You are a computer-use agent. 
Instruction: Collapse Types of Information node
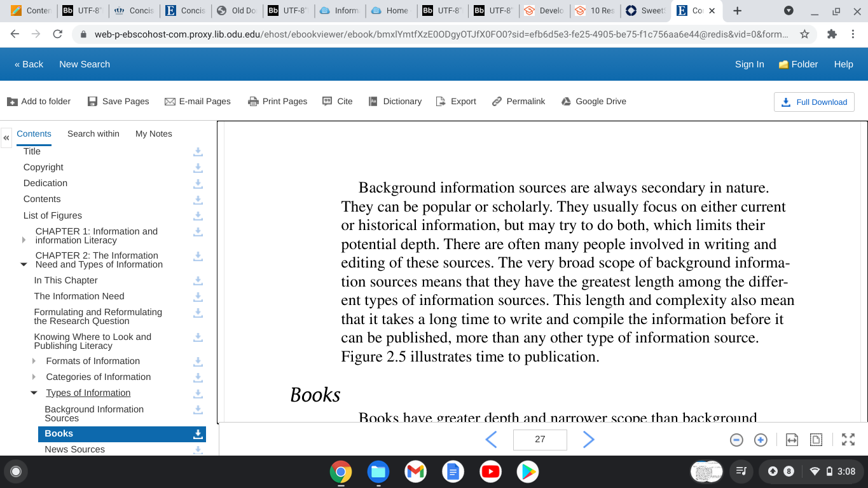[34, 393]
